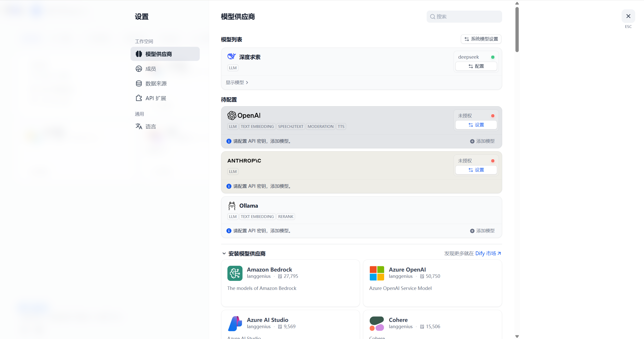
Task: Click the OpenAI red unauthorized status dot
Action: point(493,116)
